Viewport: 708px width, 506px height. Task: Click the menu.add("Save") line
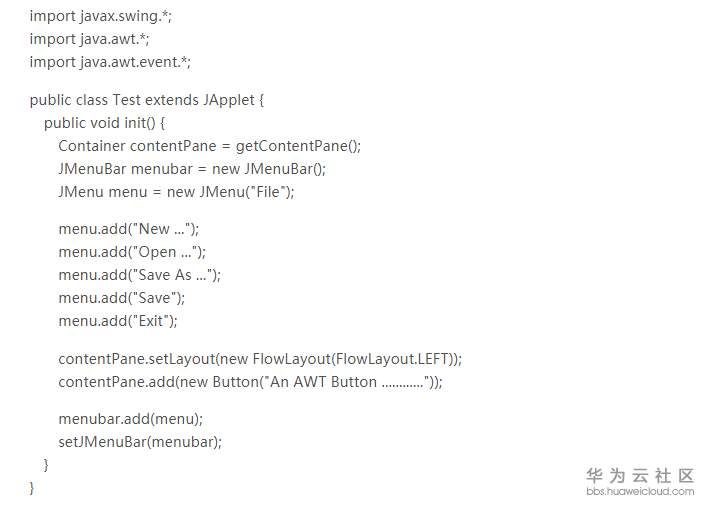122,298
